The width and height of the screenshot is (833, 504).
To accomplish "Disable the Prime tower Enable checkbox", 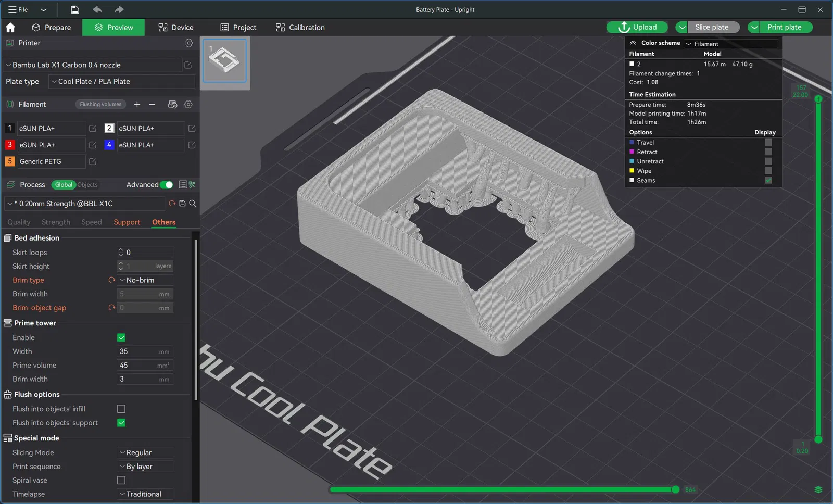I will 121,337.
